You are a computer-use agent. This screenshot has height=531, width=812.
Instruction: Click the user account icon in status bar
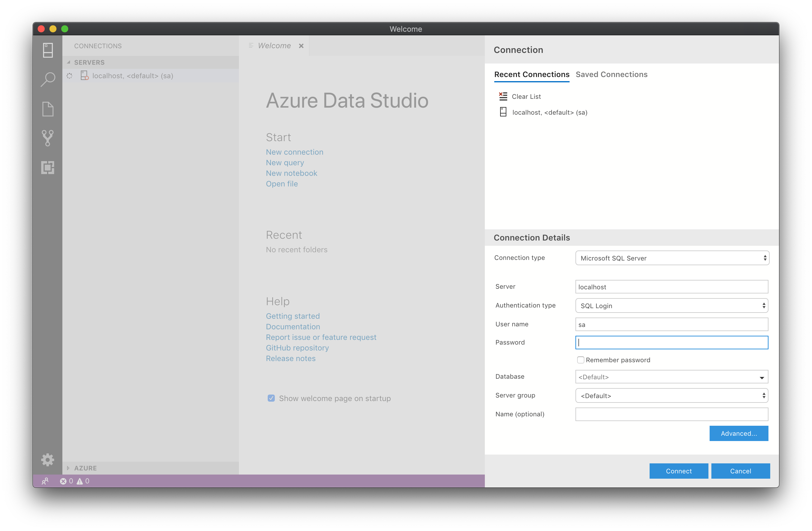(x=46, y=480)
